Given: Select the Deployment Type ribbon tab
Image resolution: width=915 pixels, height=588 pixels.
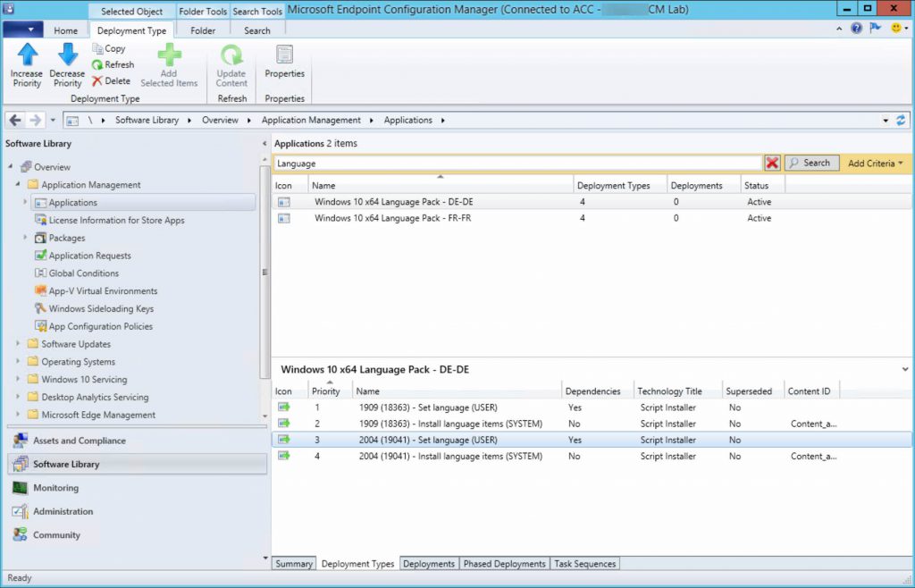Looking at the screenshot, I should click(131, 30).
